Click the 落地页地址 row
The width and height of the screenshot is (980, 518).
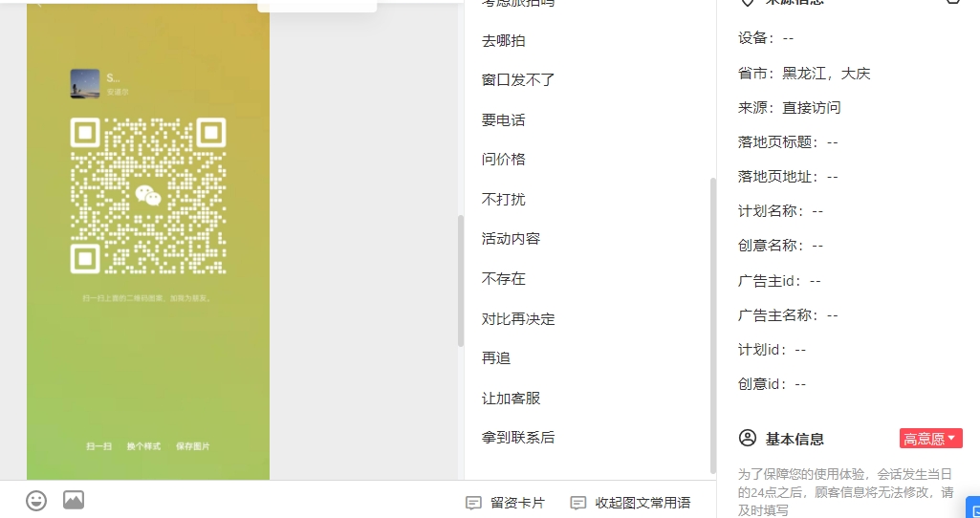pyautogui.click(x=788, y=177)
